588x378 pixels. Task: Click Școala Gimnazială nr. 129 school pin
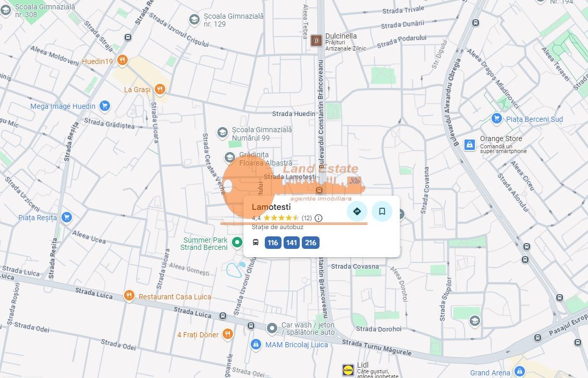(194, 19)
